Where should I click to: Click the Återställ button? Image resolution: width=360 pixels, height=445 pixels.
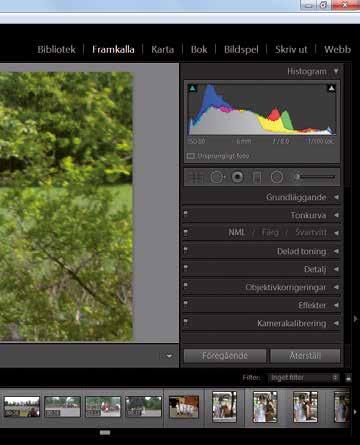click(305, 356)
